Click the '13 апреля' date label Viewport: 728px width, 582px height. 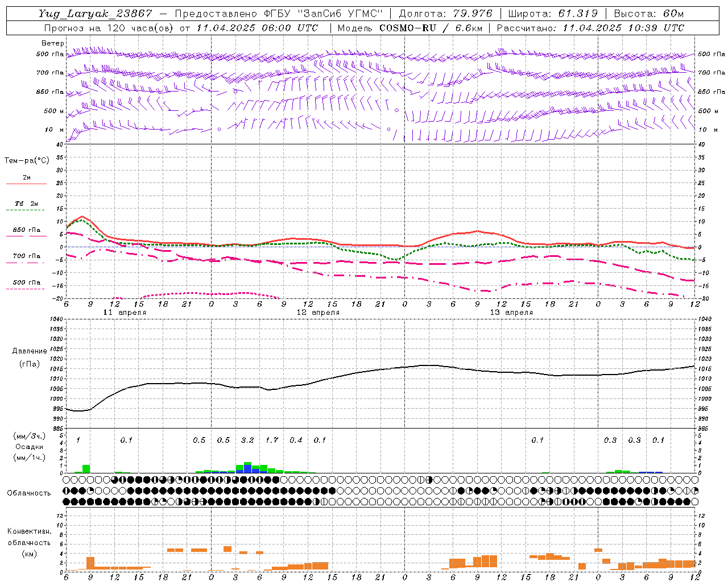512,313
